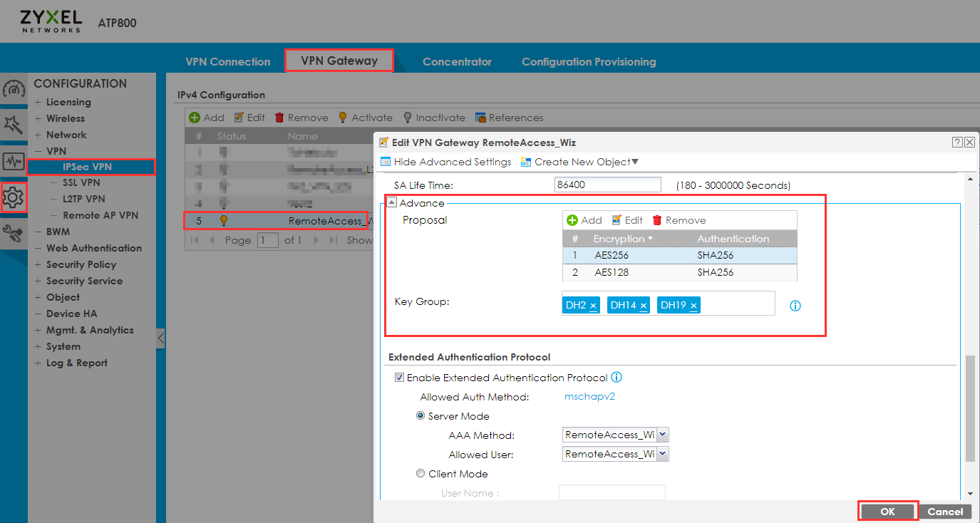This screenshot has height=523, width=980.
Task: Select the Client Mode radio button
Action: point(420,473)
